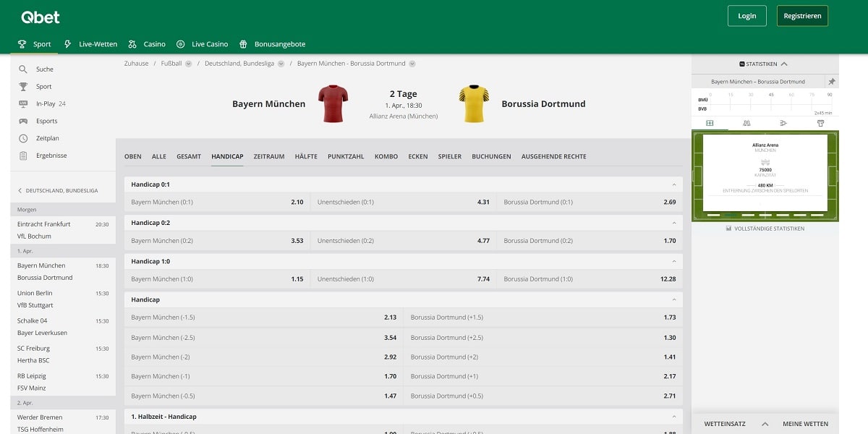Open Live Casino chip icon

[180, 44]
